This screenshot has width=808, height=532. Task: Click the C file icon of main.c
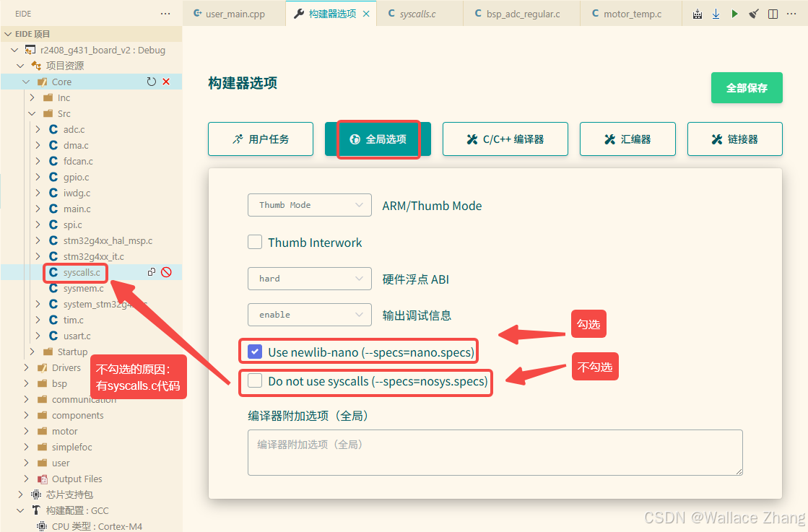tap(53, 209)
